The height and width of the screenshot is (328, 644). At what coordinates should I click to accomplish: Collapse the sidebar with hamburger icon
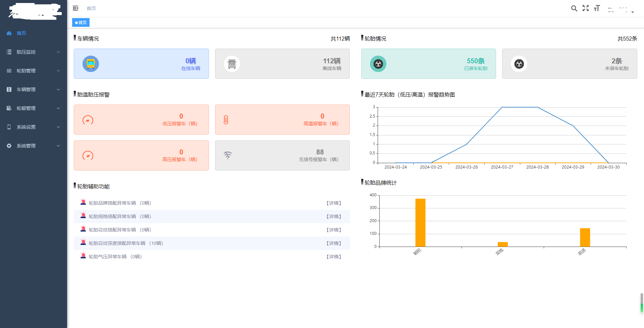tap(75, 8)
